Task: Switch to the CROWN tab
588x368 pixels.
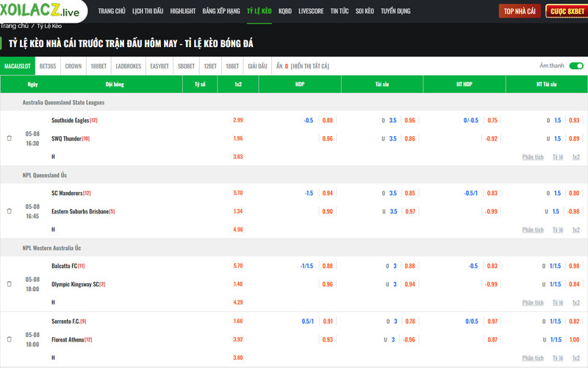Action: 73,66
